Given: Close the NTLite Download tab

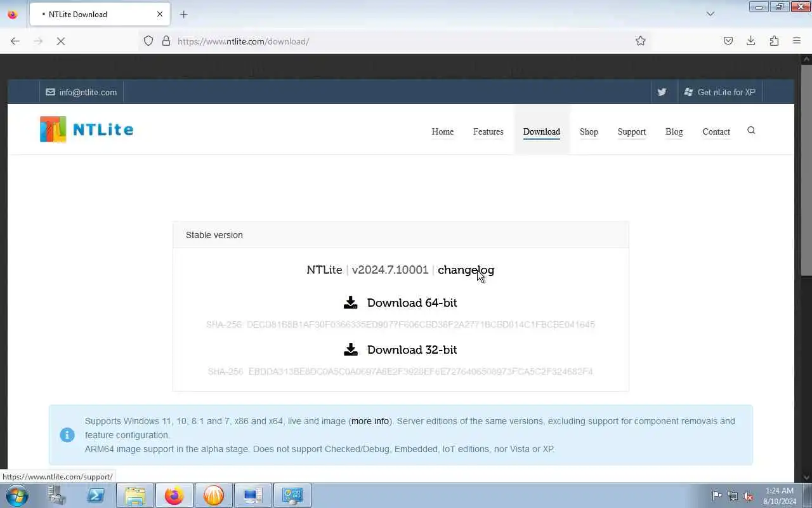Looking at the screenshot, I should [160, 14].
